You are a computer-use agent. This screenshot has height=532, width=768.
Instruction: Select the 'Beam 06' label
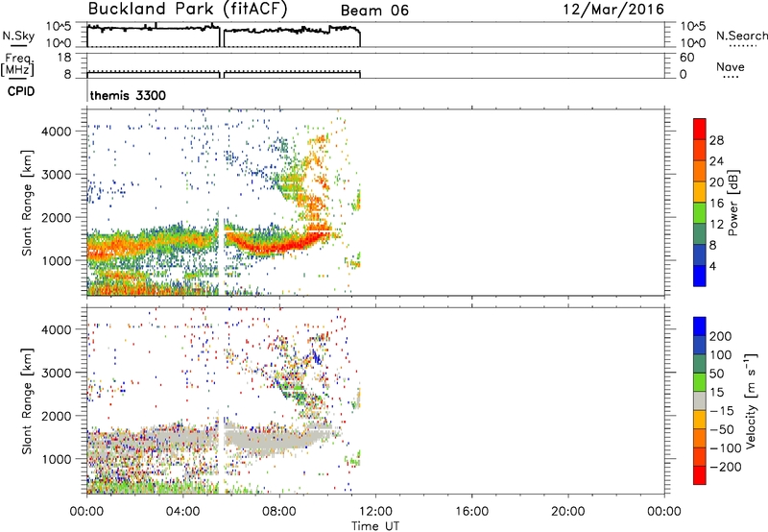point(374,11)
